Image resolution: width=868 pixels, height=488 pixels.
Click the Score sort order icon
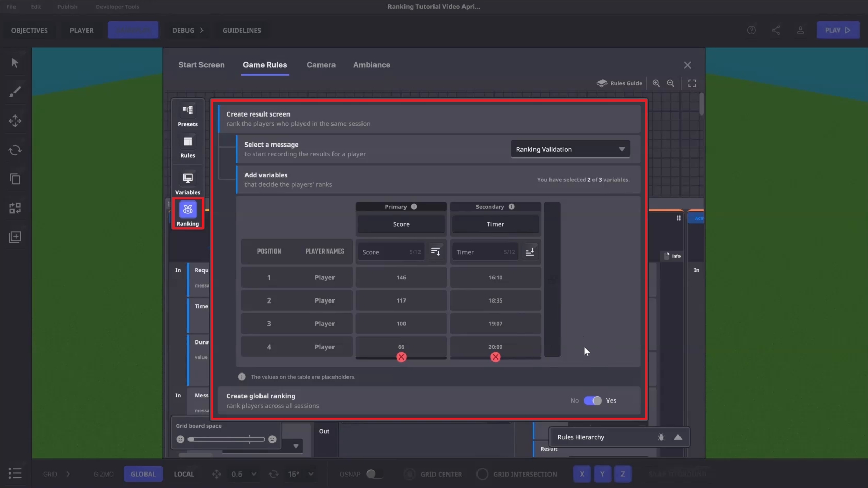(x=436, y=252)
